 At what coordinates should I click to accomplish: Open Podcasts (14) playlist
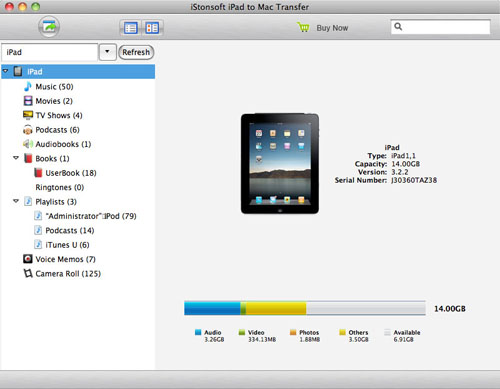(70, 230)
